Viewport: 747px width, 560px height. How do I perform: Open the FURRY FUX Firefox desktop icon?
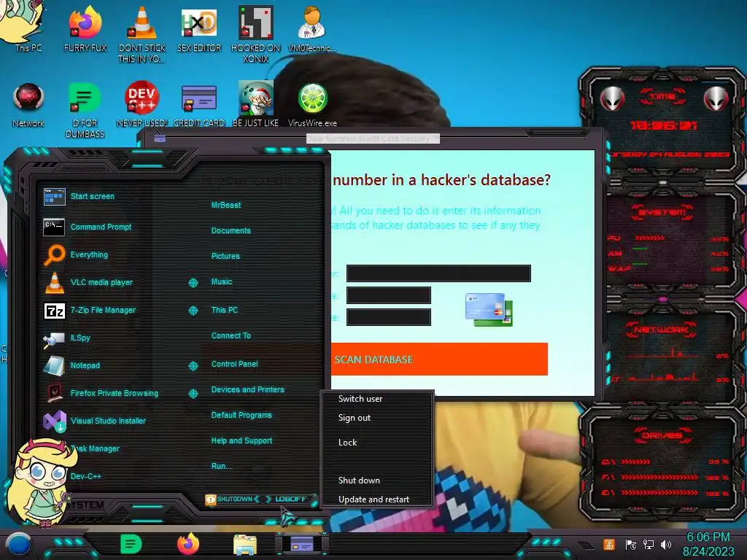pos(85,28)
